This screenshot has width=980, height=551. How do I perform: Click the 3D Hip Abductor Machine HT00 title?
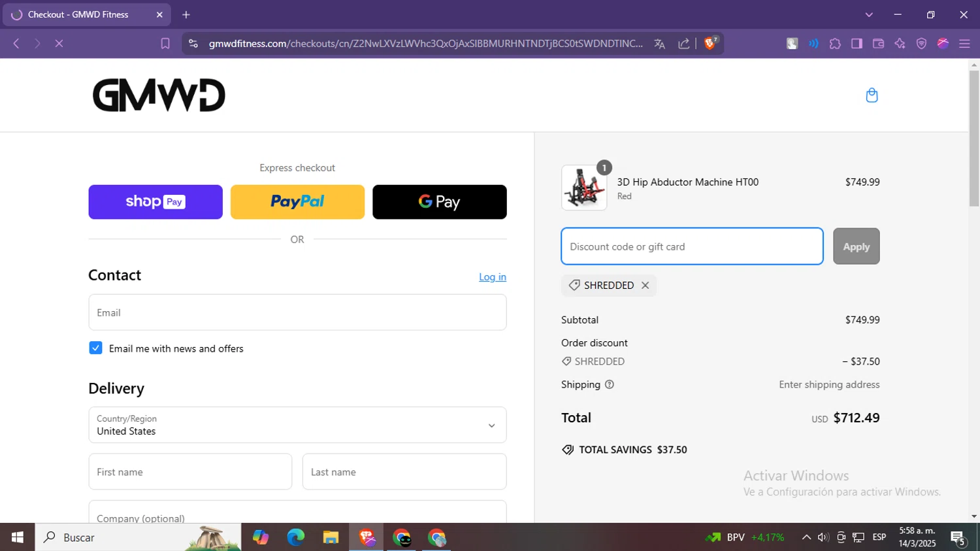coord(688,182)
